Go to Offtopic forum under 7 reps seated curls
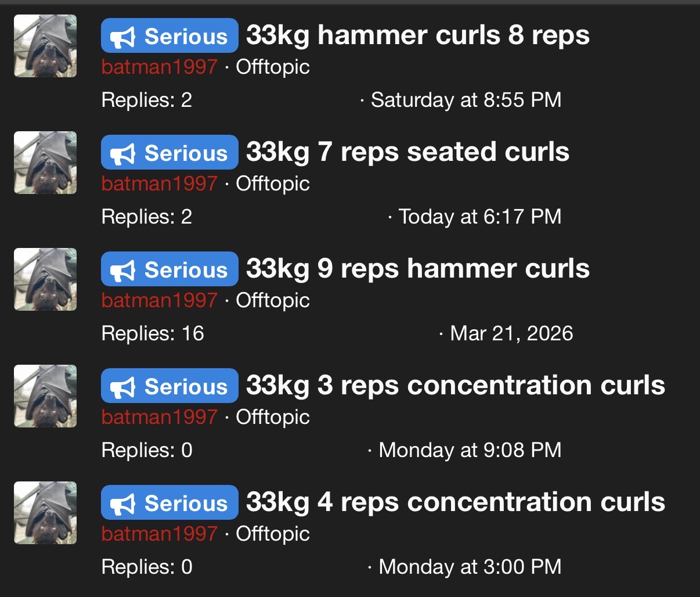The height and width of the screenshot is (597, 700). coord(273,184)
